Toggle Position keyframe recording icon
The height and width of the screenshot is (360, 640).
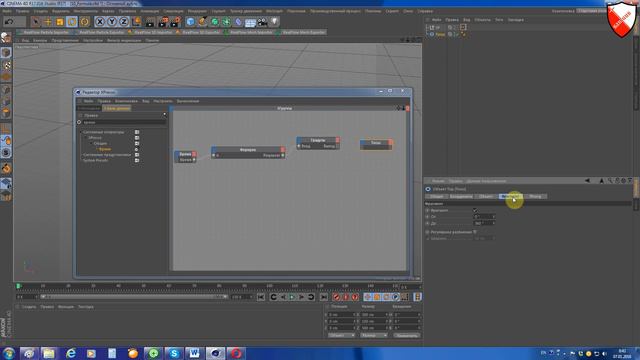tap(368, 297)
